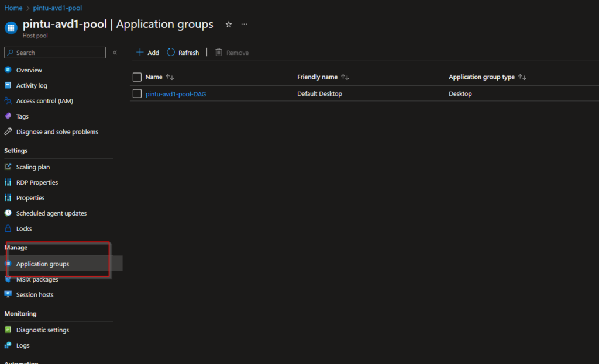The width and height of the screenshot is (599, 364).
Task: Click the Application group type header
Action: tap(482, 77)
